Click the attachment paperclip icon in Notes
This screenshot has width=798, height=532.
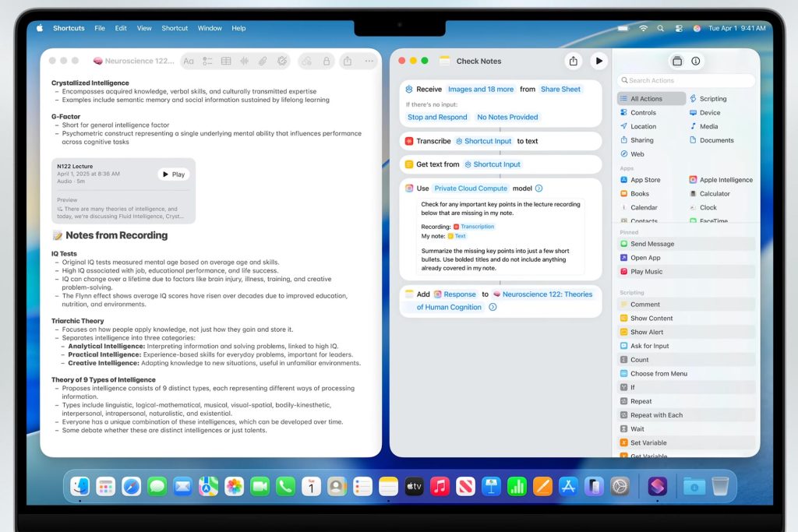coord(263,61)
